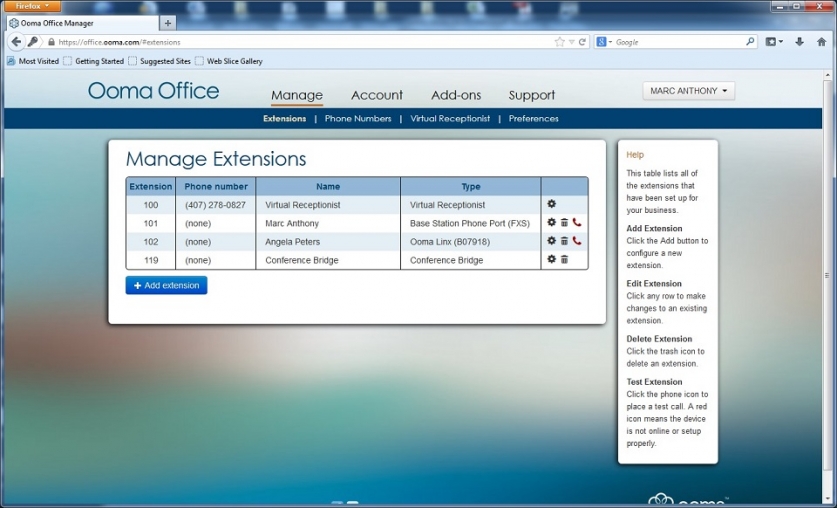
Task: Go to Firefox home page icon
Action: [822, 42]
